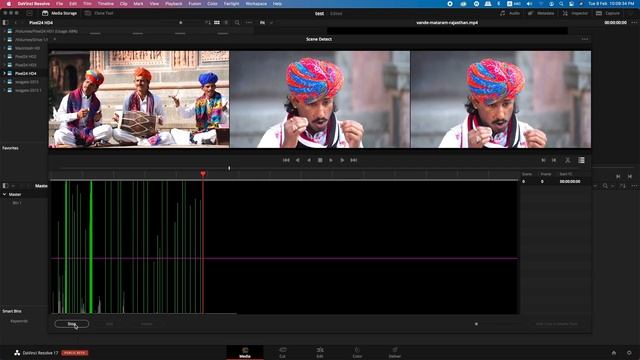Open the Apple menu
This screenshot has width=640, height=360.
pos(9,4)
